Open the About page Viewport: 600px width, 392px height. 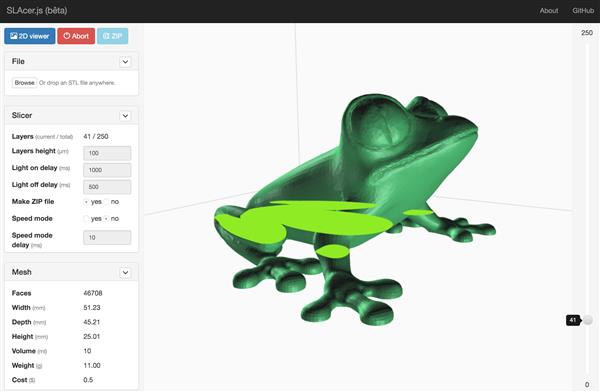(549, 11)
